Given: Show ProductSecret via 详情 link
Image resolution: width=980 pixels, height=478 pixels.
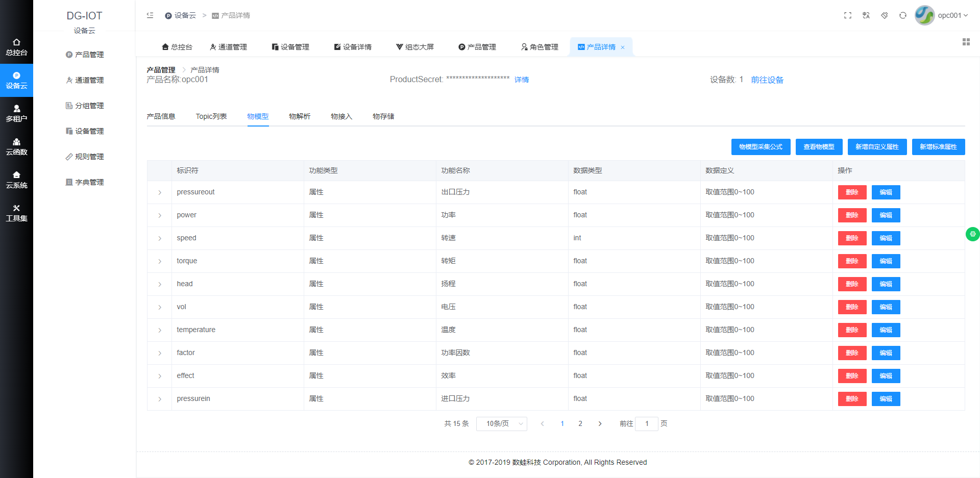Looking at the screenshot, I should [522, 80].
